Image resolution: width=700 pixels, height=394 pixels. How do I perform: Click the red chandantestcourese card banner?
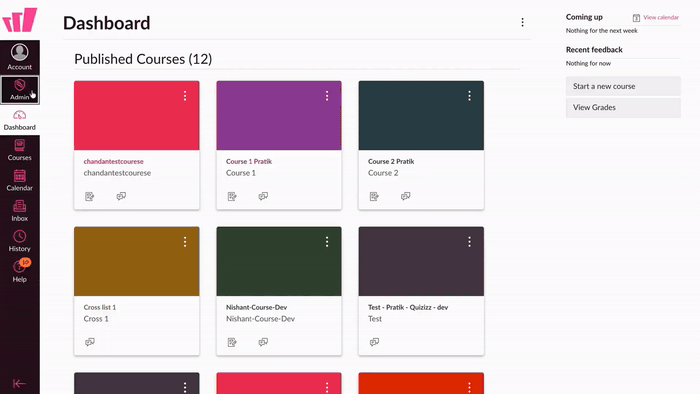click(x=137, y=116)
